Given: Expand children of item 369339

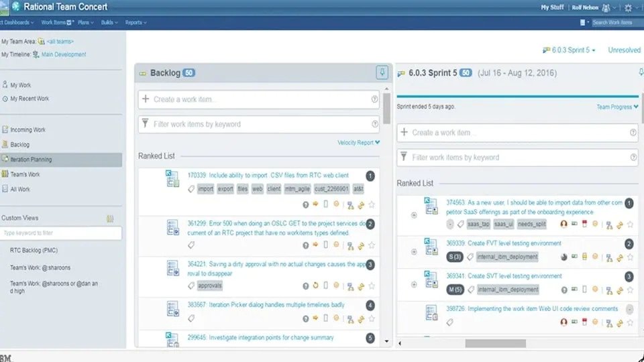Looking at the screenshot, I should [414, 251].
